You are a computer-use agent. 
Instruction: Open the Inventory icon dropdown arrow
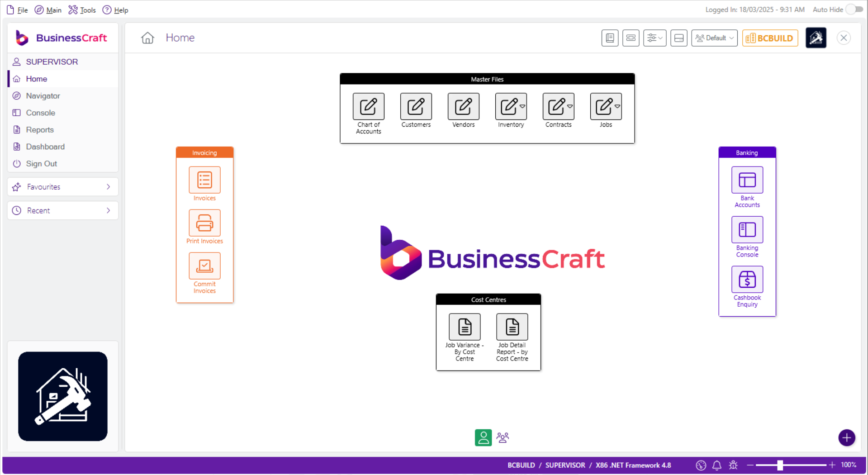(522, 106)
